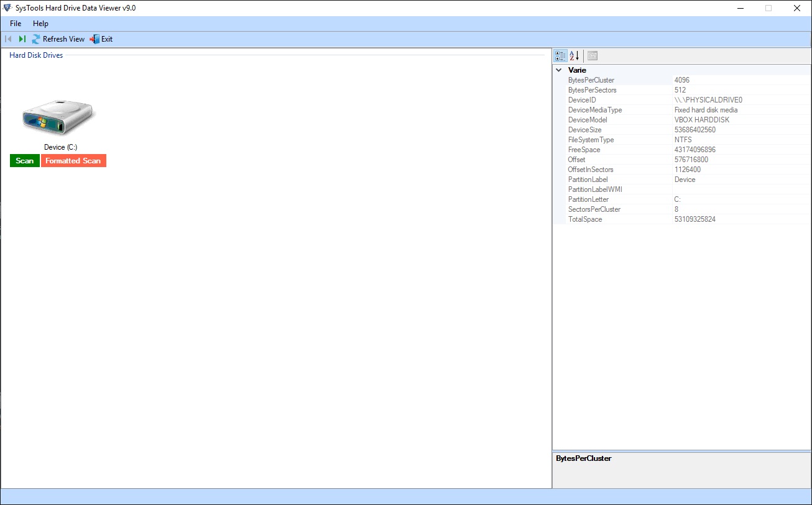The width and height of the screenshot is (812, 505).
Task: Select the Offset property
Action: click(x=577, y=160)
